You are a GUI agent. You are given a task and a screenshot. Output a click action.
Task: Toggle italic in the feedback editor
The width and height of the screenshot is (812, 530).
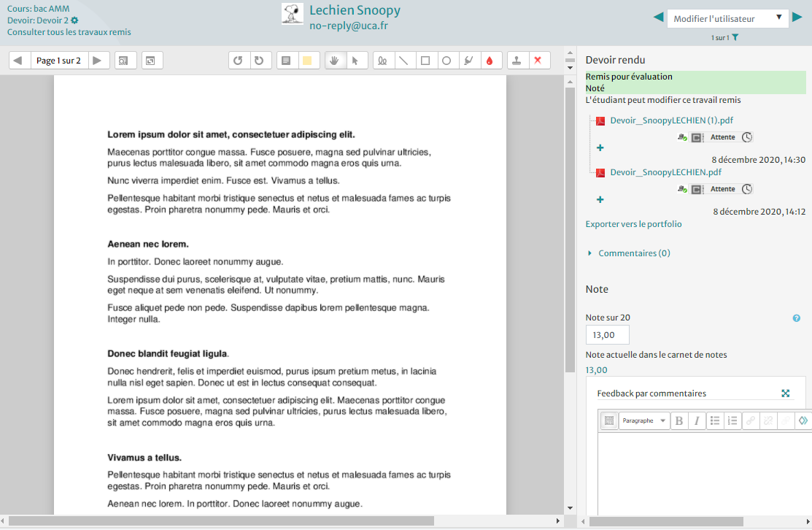[x=697, y=420]
